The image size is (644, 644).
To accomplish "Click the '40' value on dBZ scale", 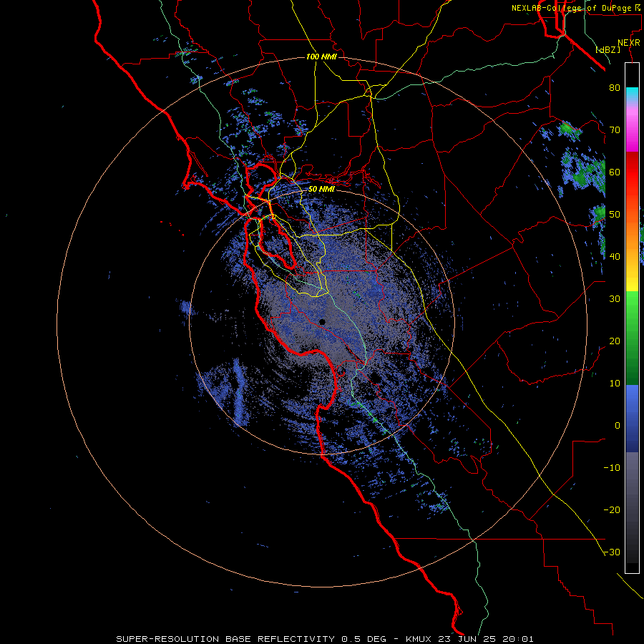I will point(615,257).
